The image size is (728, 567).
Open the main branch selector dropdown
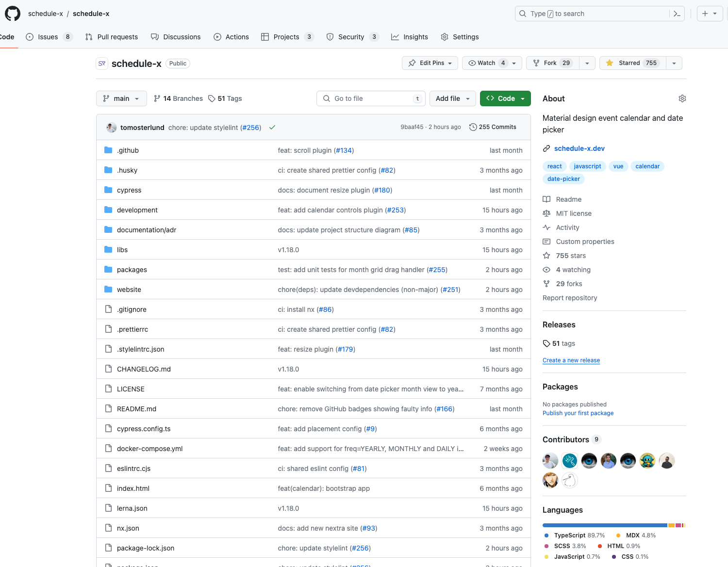(121, 98)
